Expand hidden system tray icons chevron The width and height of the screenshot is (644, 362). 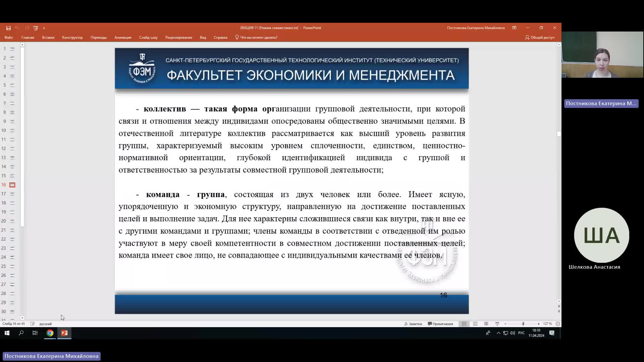click(x=498, y=333)
